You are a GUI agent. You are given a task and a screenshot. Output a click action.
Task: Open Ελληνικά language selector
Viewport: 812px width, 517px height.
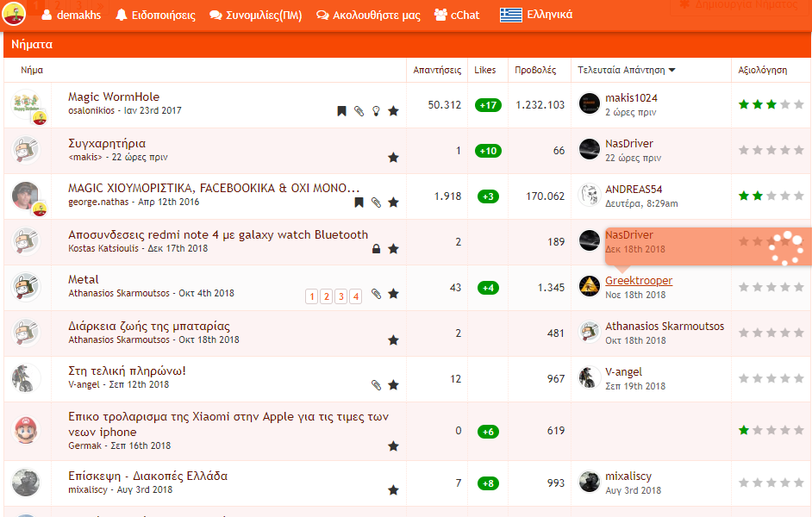point(536,15)
